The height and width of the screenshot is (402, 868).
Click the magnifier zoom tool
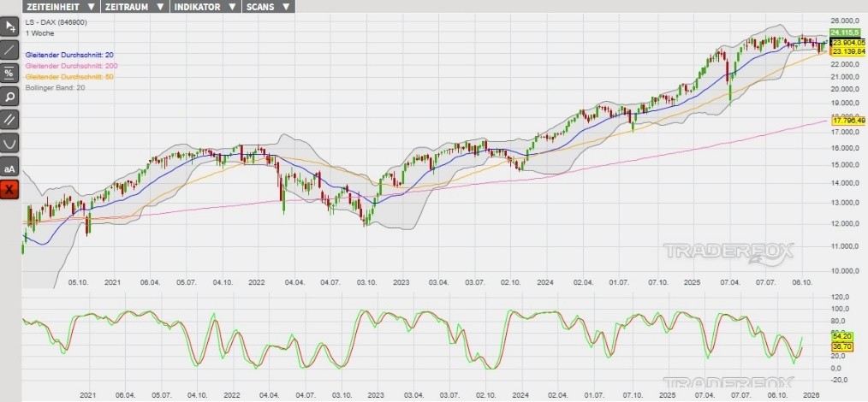pyautogui.click(x=9, y=96)
